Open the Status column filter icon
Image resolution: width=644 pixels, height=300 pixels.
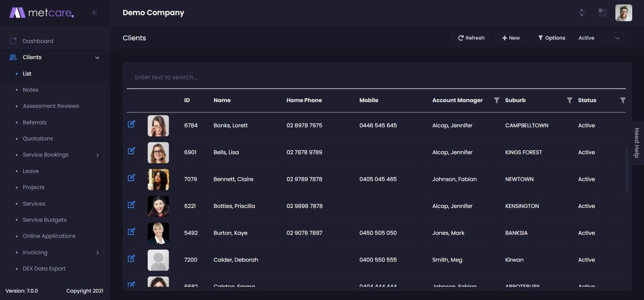622,100
